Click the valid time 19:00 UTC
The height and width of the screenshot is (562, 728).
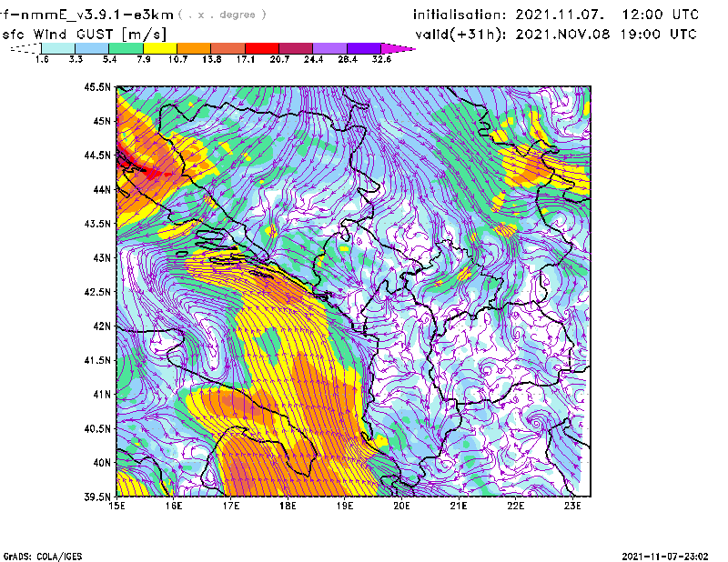658,35
